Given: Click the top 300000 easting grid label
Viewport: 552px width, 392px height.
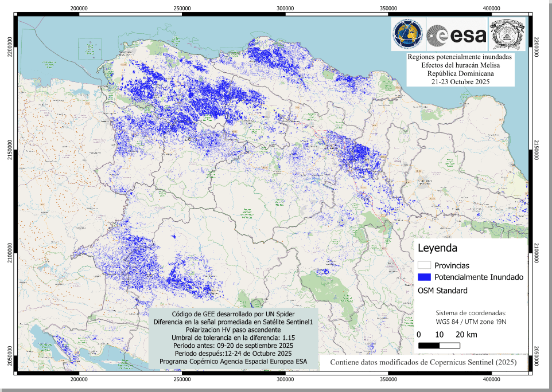Looking at the screenshot, I should coord(285,9).
